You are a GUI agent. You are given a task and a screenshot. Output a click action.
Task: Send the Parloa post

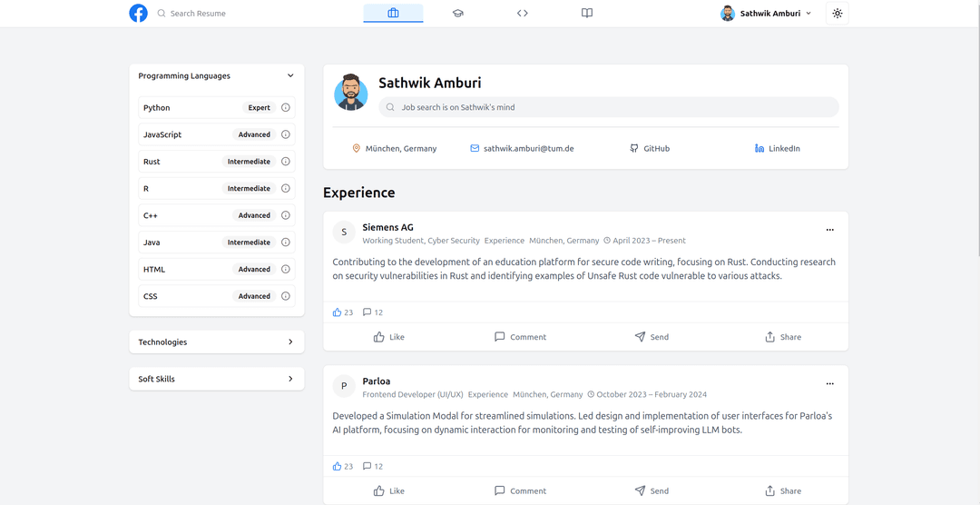(x=652, y=490)
